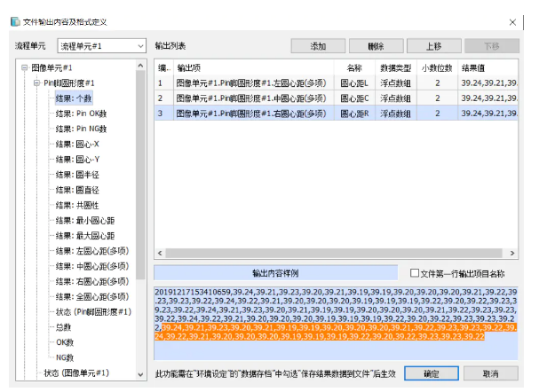Select tree item 结果: Pin OK数
The image size is (539, 392).
coord(83,114)
